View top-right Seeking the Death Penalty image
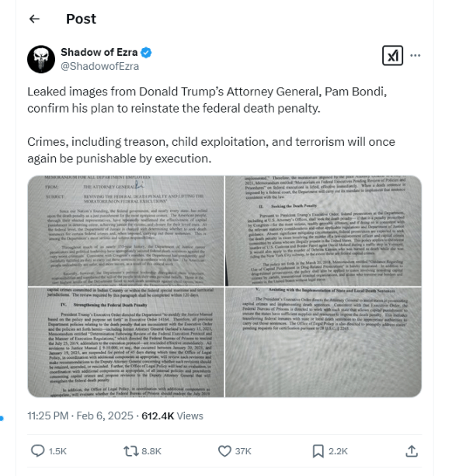Image resolution: width=466 pixels, height=476 pixels. (323, 231)
